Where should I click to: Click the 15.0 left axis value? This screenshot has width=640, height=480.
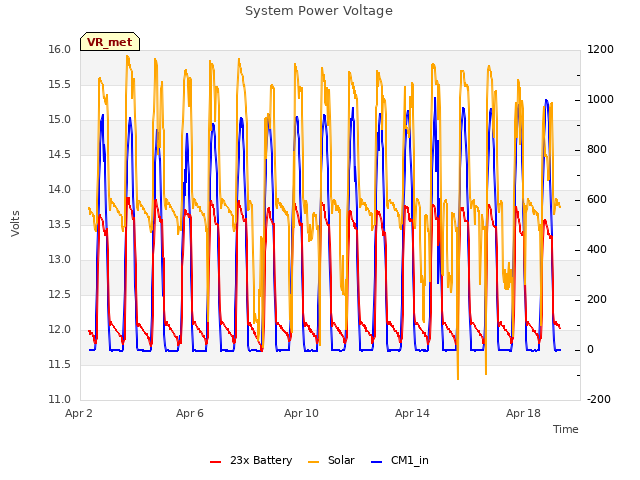pyautogui.click(x=60, y=120)
